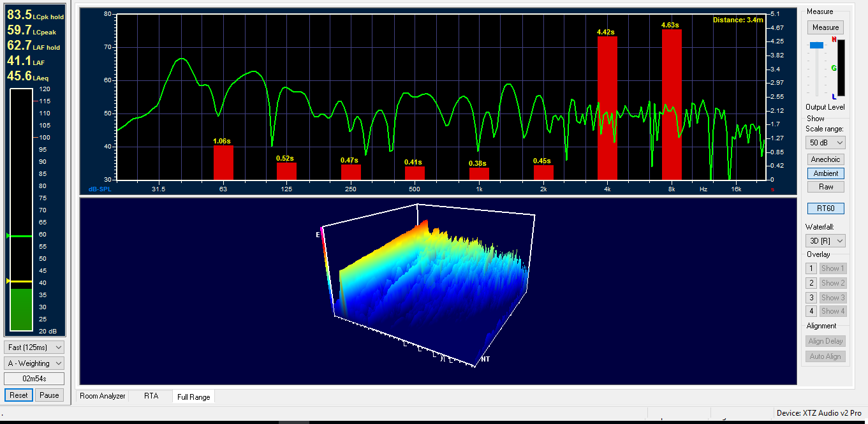The width and height of the screenshot is (868, 424).
Task: Click the 0.52s RT60 bar at 125 Hz
Action: (286, 171)
